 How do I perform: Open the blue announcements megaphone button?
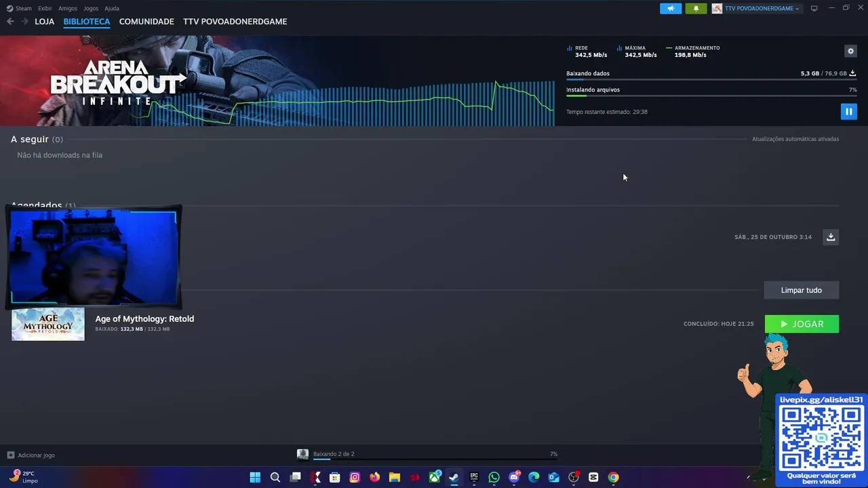click(x=671, y=8)
